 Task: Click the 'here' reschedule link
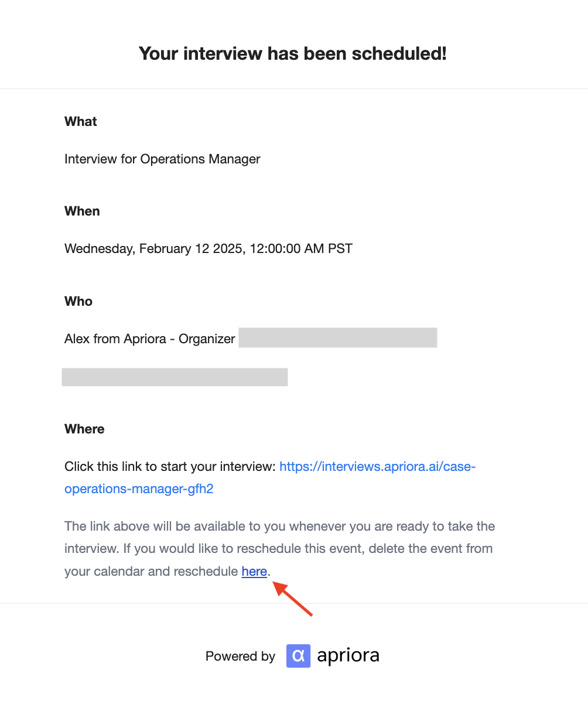point(254,571)
